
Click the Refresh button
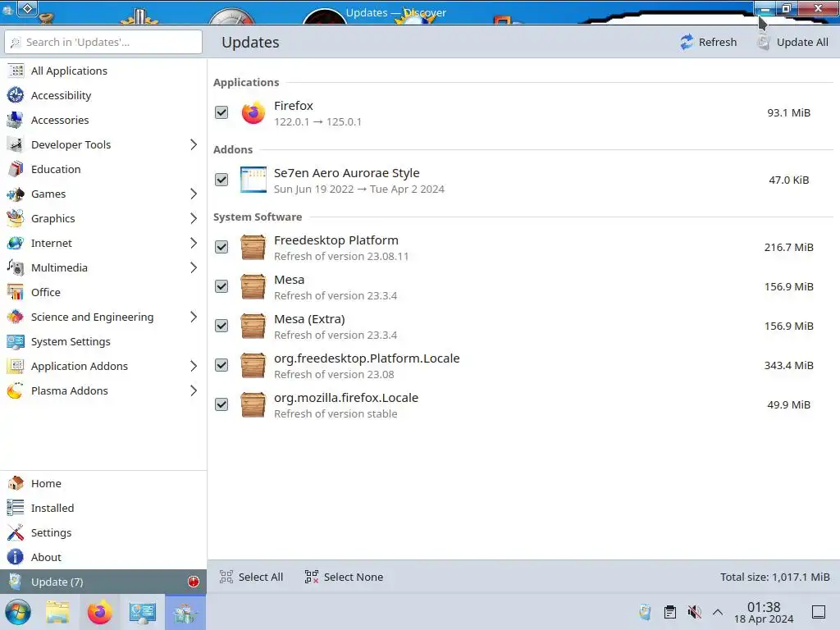tap(708, 42)
